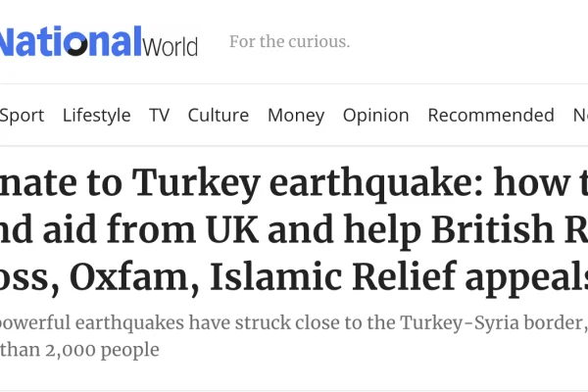Click 'Turkey earthquake' in the headline

(x=251, y=181)
